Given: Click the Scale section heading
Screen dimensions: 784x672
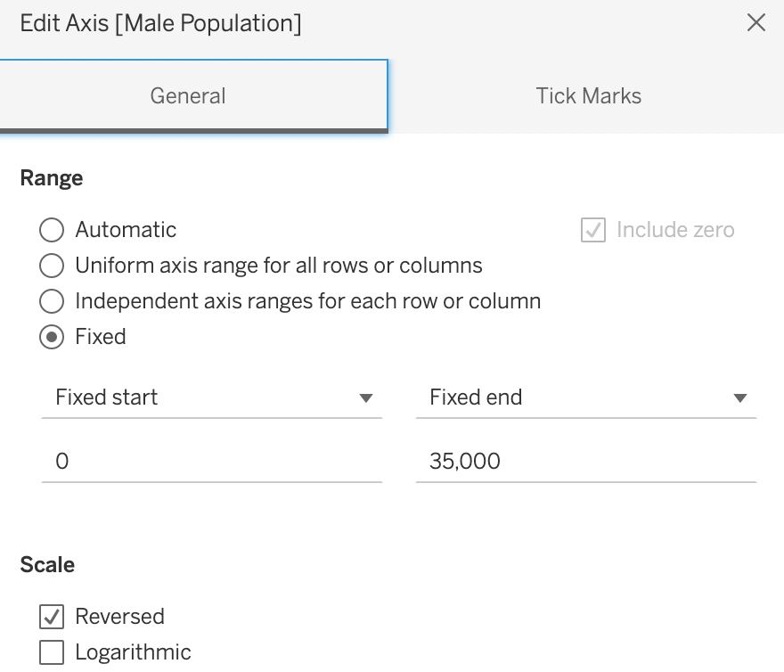Looking at the screenshot, I should click(47, 565).
